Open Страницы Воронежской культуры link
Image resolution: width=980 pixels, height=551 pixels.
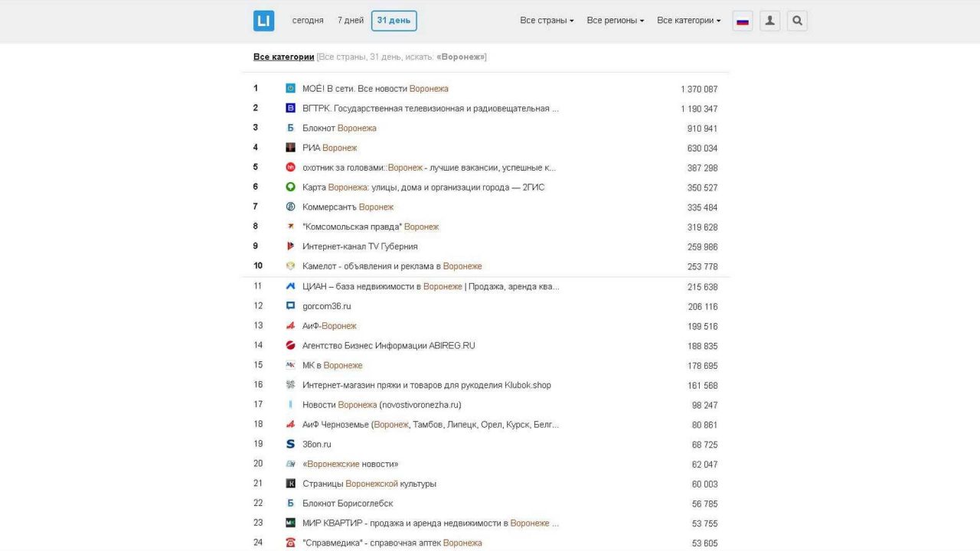pyautogui.click(x=369, y=484)
